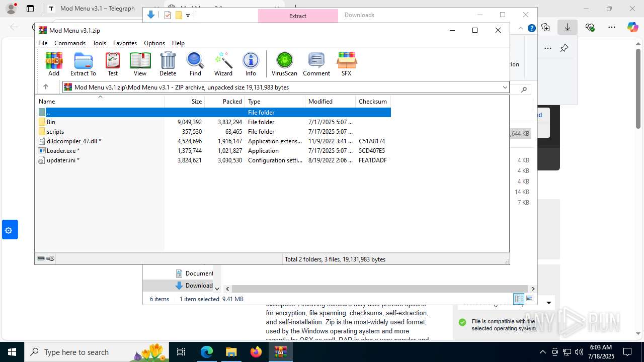Sort by Size column header
Screen dimensions: 644x362
coord(185,102)
